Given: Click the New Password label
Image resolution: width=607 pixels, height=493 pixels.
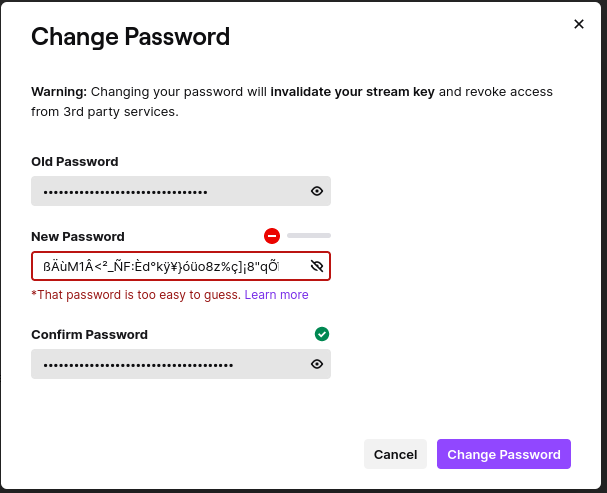Looking at the screenshot, I should [78, 236].
